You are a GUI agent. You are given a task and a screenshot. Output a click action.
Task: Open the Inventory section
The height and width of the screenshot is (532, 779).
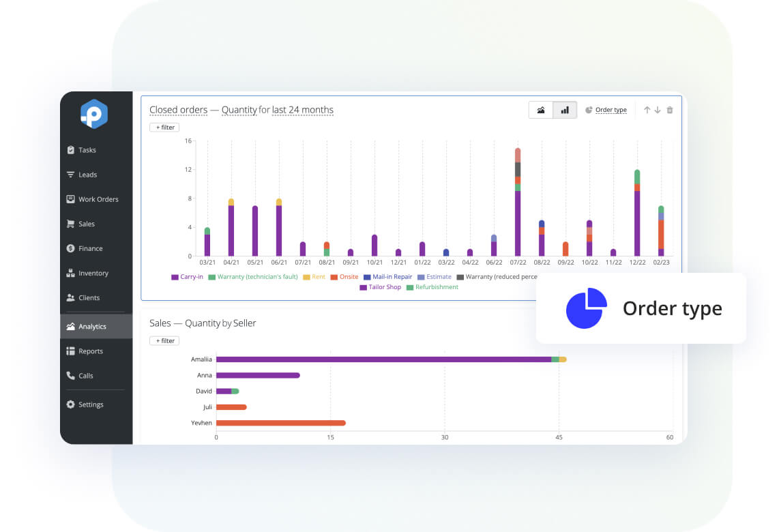[x=71, y=273]
